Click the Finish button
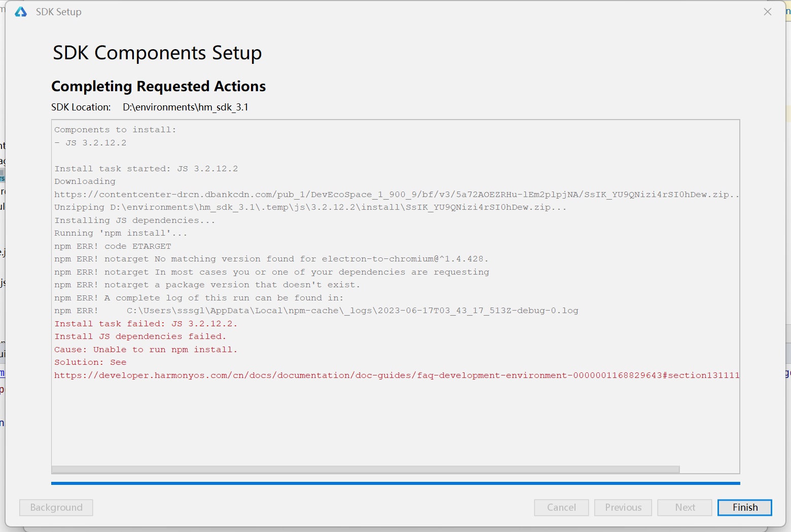This screenshot has height=532, width=791. 744,507
